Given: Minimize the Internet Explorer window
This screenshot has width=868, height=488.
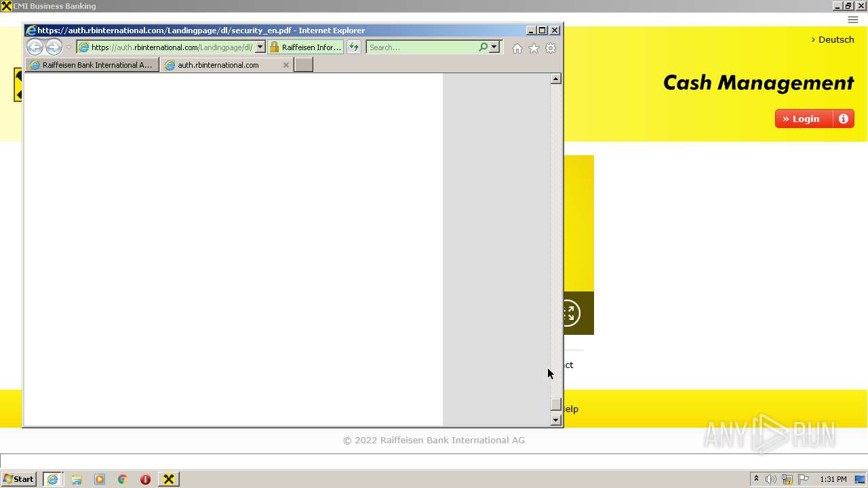Looking at the screenshot, I should [531, 30].
